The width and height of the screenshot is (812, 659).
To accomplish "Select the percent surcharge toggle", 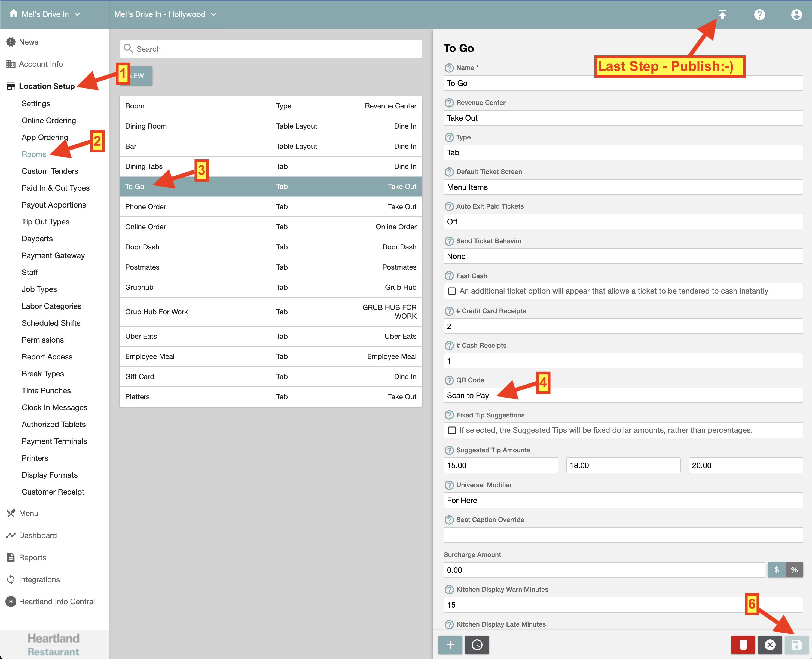I will [794, 570].
